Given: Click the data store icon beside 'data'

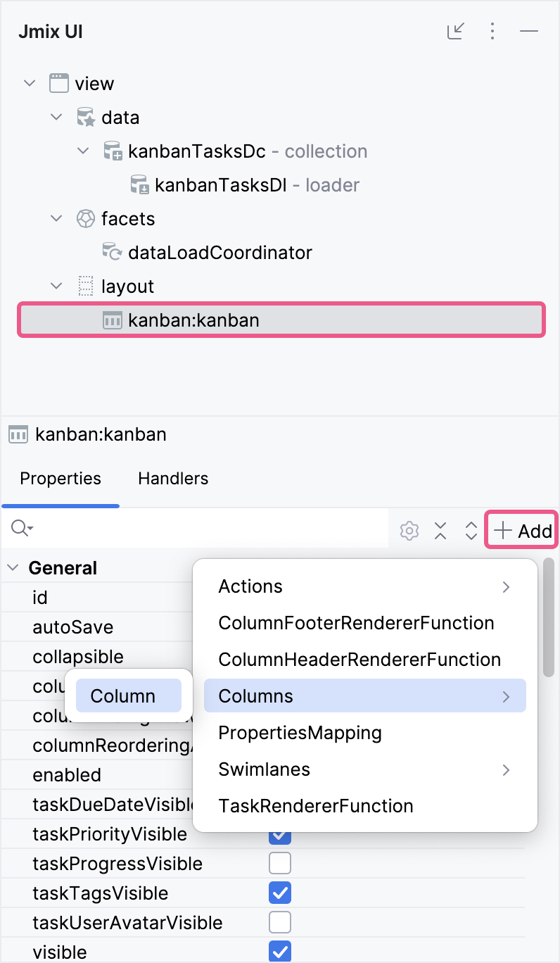Looking at the screenshot, I should pyautogui.click(x=86, y=117).
